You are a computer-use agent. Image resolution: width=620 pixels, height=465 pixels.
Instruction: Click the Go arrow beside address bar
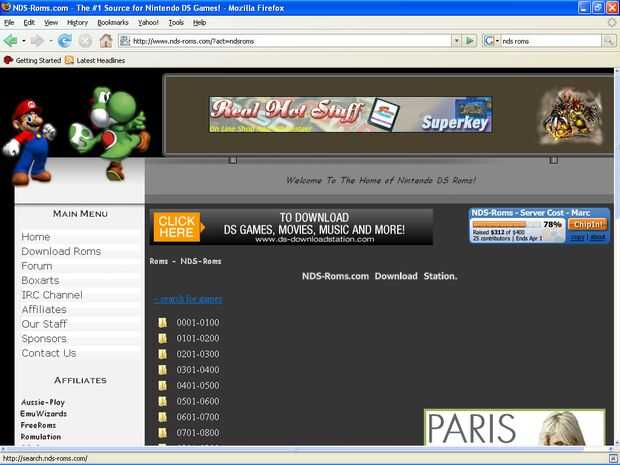coord(470,41)
